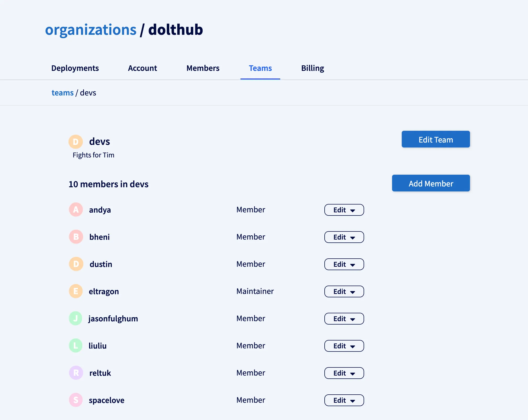Click the Edit Team button
The width and height of the screenshot is (528, 420).
click(x=435, y=139)
